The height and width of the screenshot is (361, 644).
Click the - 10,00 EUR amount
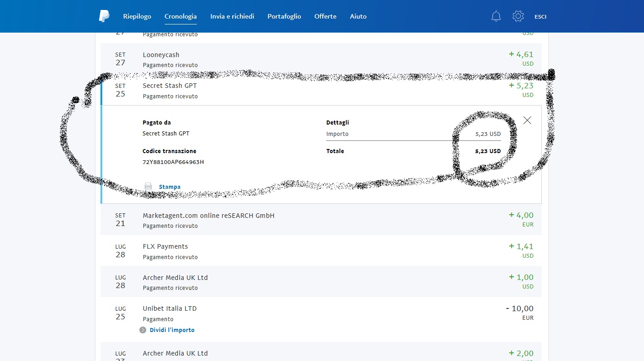coord(520,313)
